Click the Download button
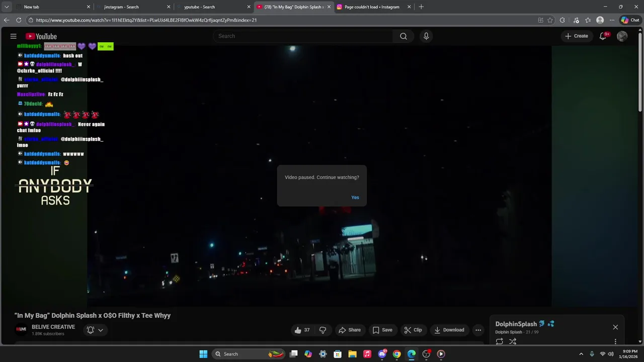Screen dimensions: 644x362 449,330
